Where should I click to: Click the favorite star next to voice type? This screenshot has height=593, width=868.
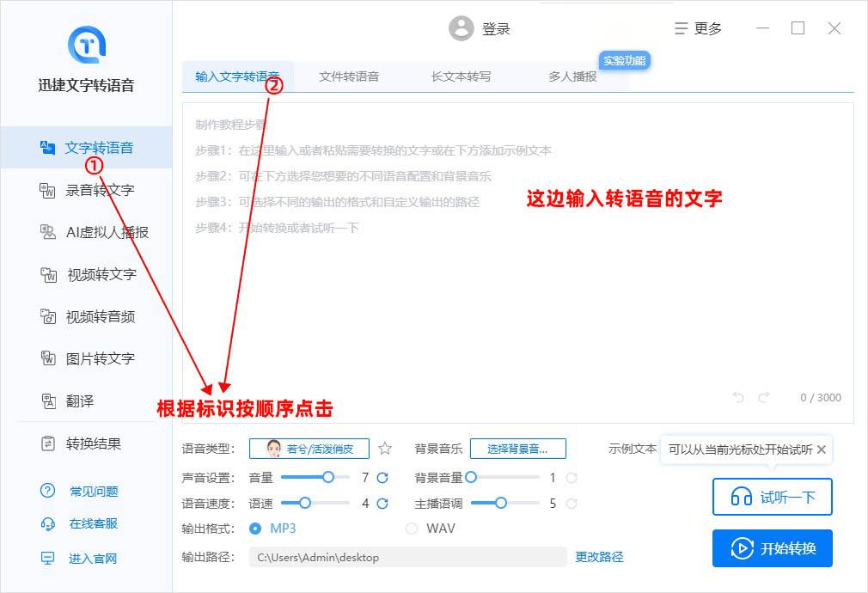click(385, 449)
